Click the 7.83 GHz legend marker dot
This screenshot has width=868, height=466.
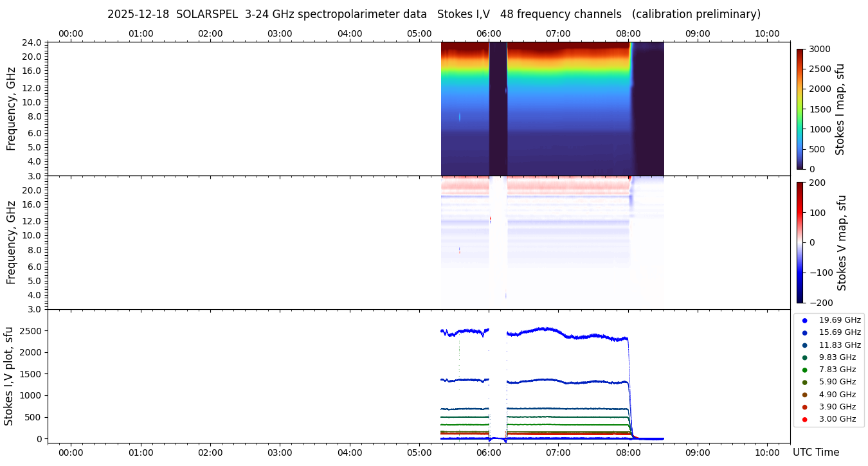pos(804,370)
